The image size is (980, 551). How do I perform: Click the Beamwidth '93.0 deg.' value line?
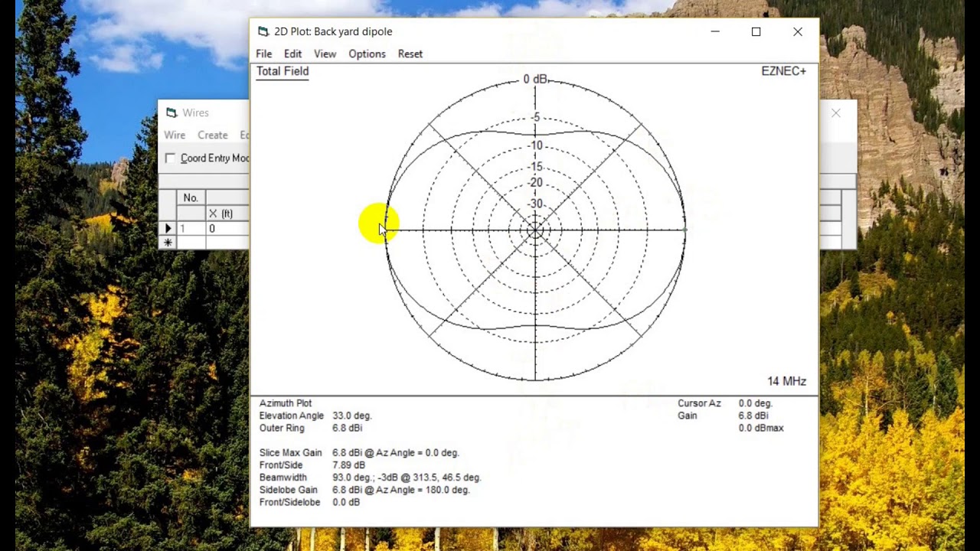(x=407, y=478)
